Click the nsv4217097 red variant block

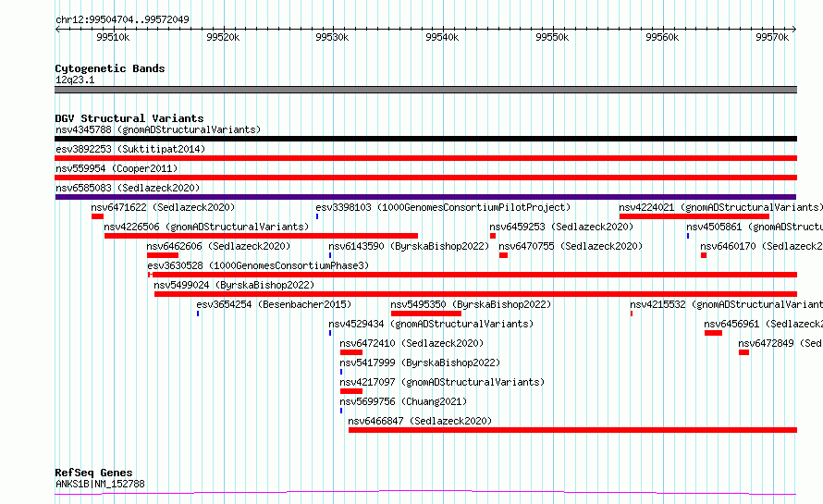(351, 391)
